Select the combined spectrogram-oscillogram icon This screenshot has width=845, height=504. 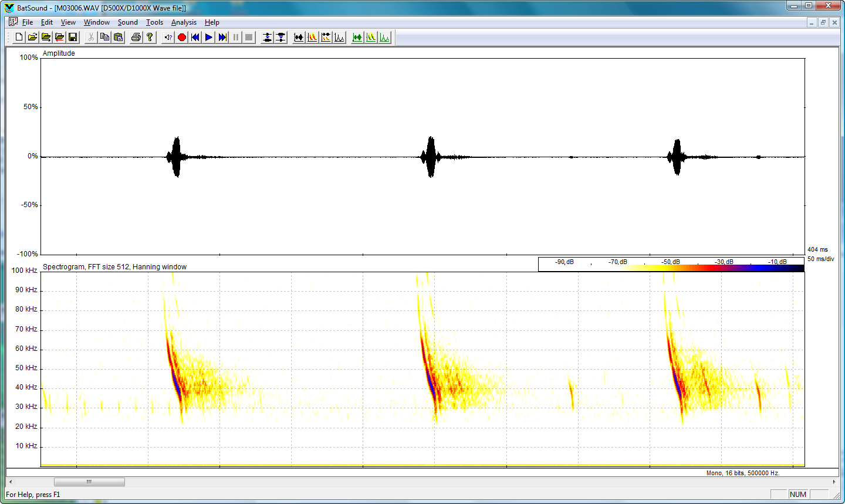pos(325,37)
